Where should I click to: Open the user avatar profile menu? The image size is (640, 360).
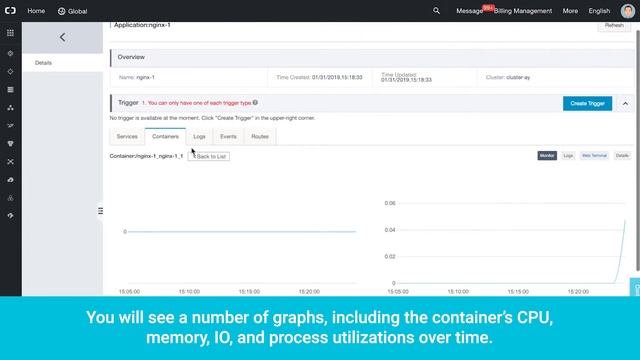coord(627,11)
